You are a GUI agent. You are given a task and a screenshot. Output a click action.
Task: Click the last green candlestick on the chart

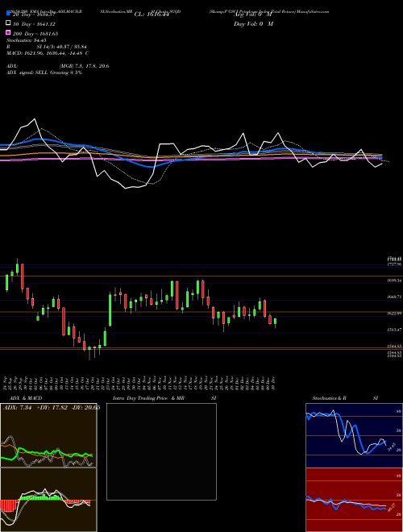tap(275, 322)
